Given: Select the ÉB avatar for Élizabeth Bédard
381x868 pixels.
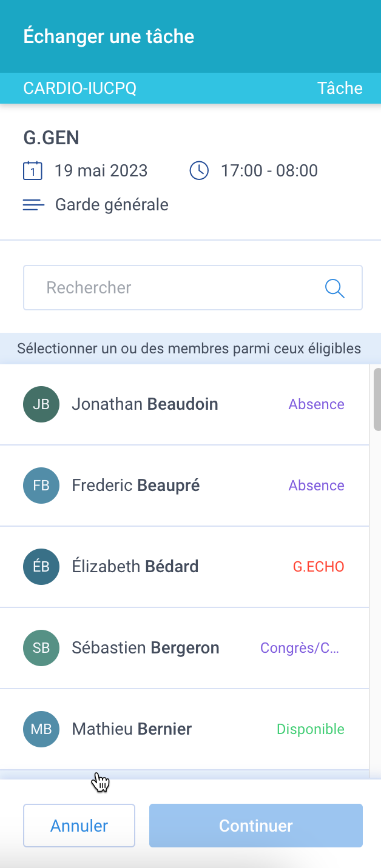Looking at the screenshot, I should (41, 567).
